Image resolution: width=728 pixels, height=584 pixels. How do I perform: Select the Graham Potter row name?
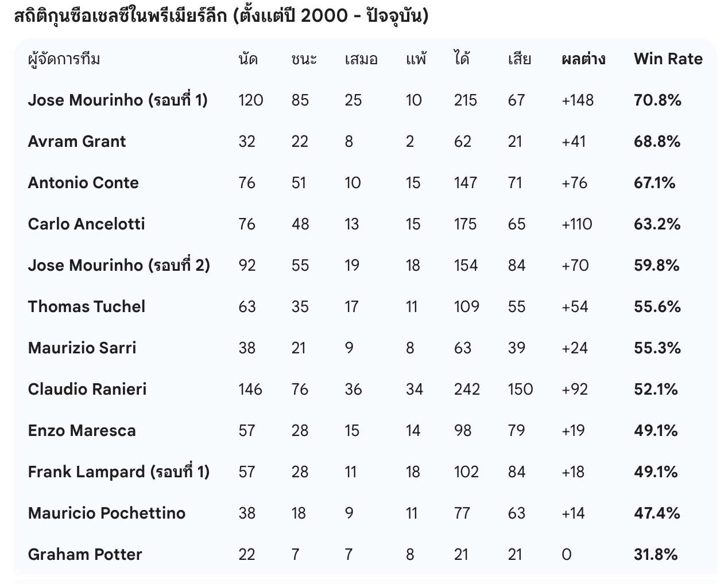(84, 555)
